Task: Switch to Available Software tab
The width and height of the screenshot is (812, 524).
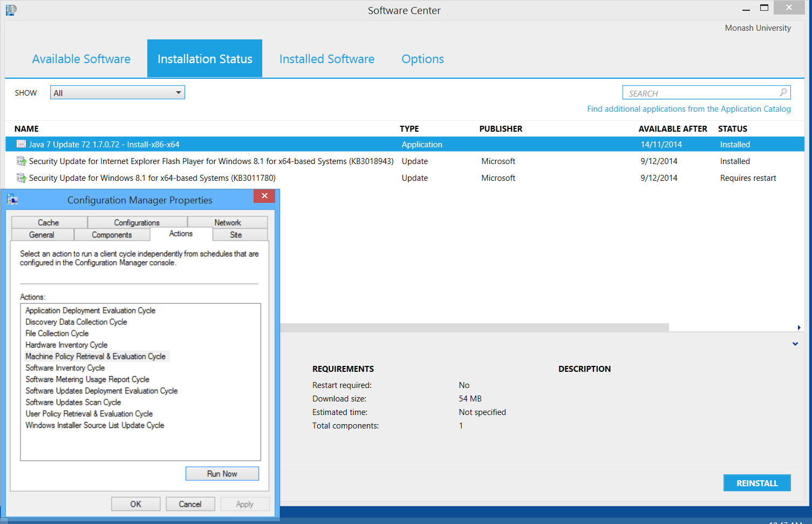Action: (x=81, y=59)
